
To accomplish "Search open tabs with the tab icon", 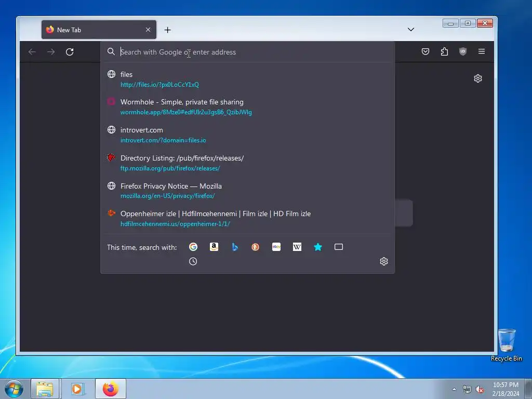I will coord(339,247).
